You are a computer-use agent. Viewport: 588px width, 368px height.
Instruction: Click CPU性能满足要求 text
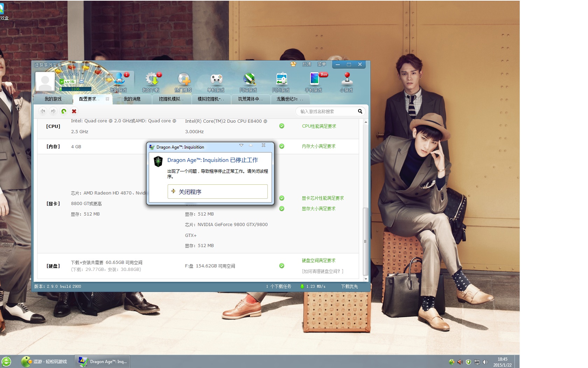coord(319,126)
